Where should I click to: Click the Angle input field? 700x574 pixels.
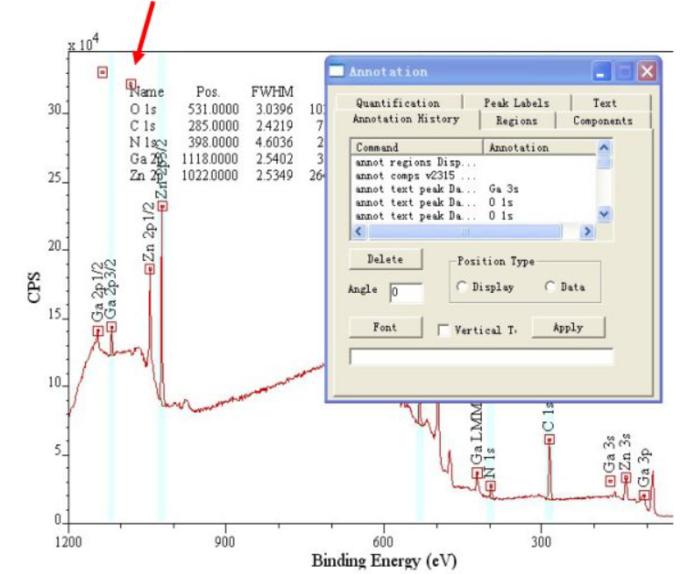coord(406,293)
